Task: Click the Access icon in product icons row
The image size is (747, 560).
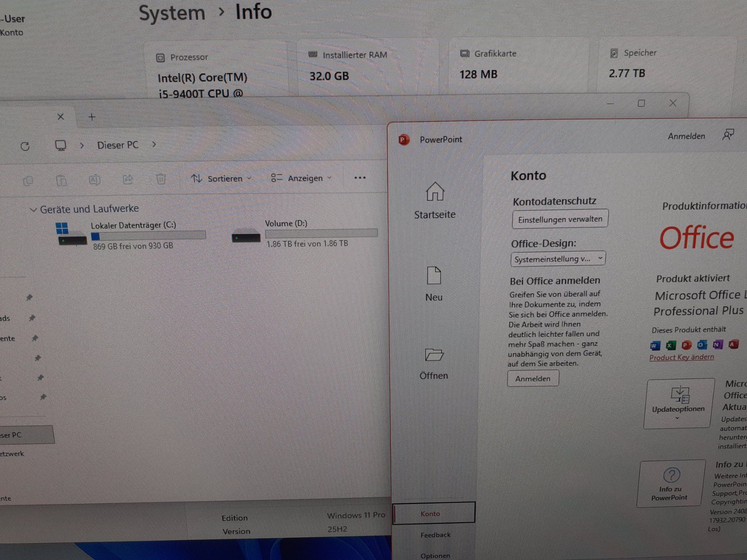Action: (733, 344)
